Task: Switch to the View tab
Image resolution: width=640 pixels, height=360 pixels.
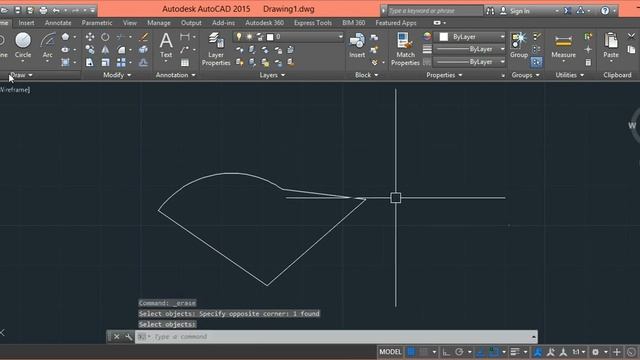Action: tap(130, 23)
